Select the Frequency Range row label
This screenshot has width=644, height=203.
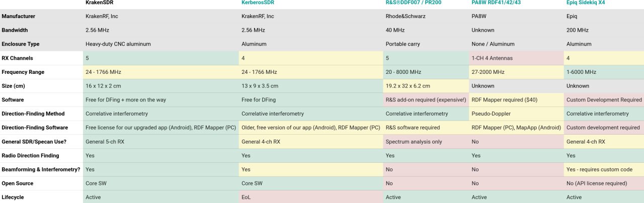click(x=23, y=72)
